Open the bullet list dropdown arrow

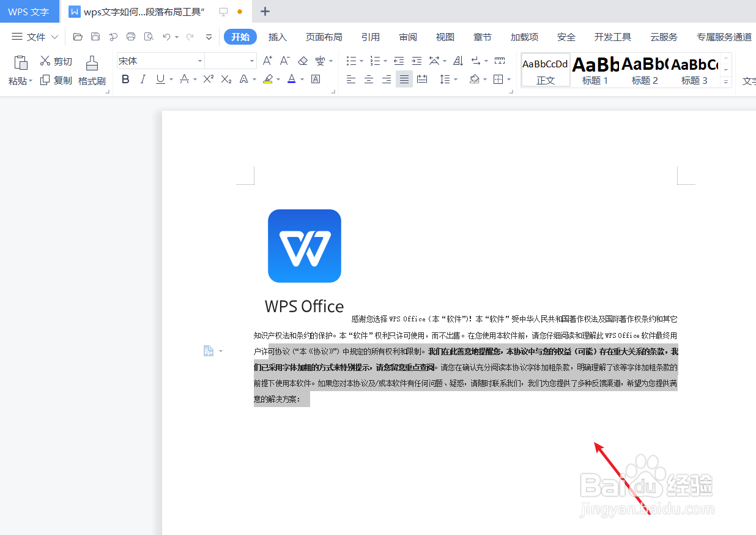tap(361, 61)
